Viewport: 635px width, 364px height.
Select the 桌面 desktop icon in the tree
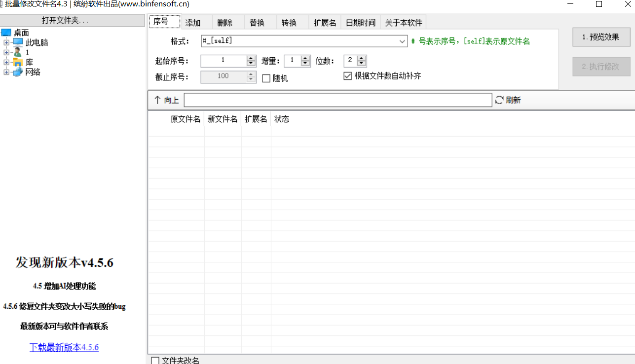click(x=6, y=32)
